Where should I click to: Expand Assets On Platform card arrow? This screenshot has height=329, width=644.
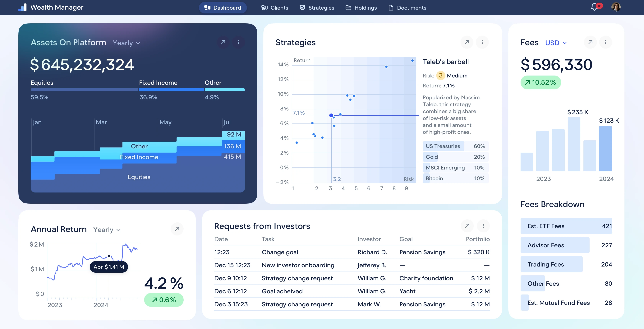223,42
